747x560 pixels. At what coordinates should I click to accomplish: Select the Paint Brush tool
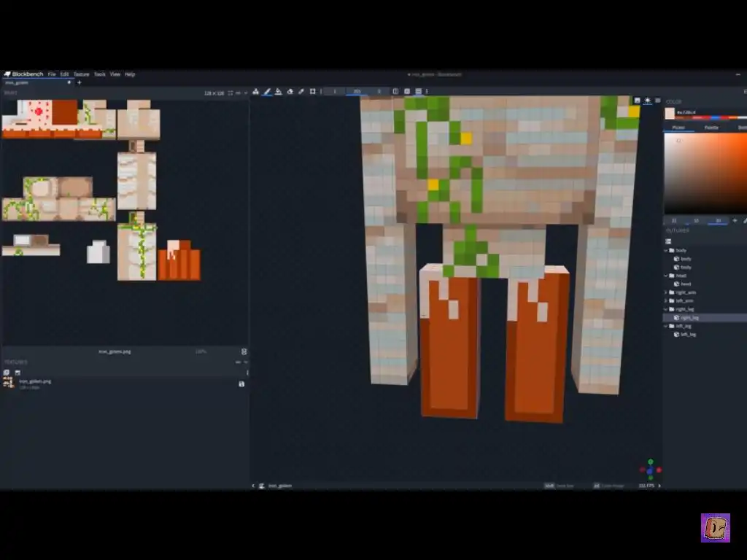[267, 91]
